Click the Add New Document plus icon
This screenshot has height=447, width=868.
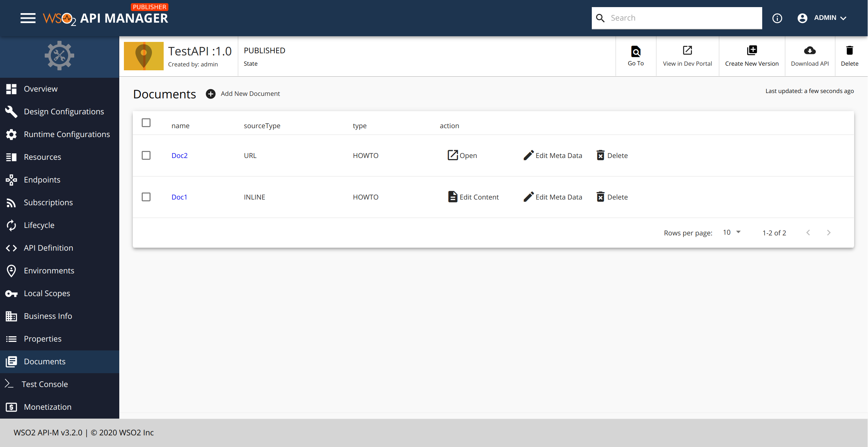211,94
